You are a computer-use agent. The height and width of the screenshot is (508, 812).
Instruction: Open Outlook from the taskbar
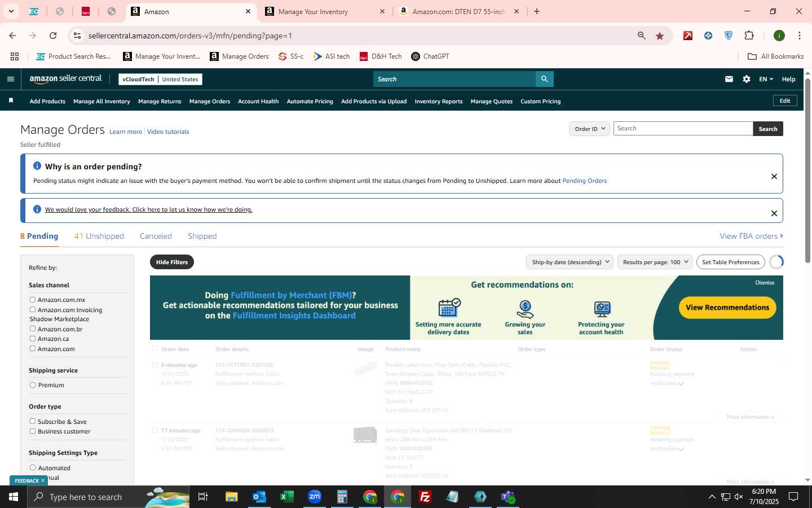259,497
